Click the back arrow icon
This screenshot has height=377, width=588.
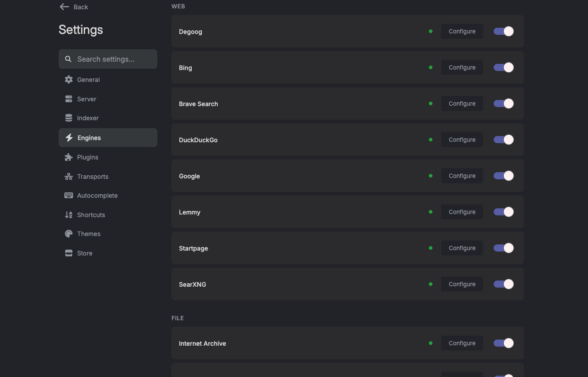click(x=64, y=7)
